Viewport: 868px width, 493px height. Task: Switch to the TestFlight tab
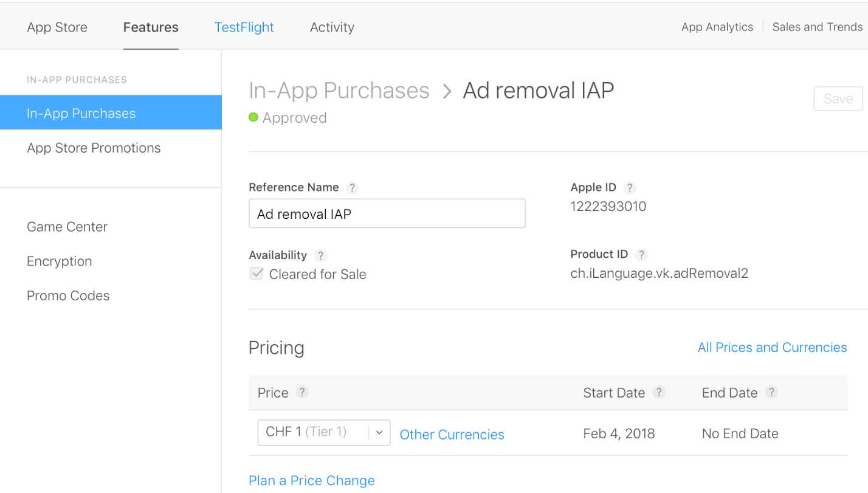(x=244, y=27)
